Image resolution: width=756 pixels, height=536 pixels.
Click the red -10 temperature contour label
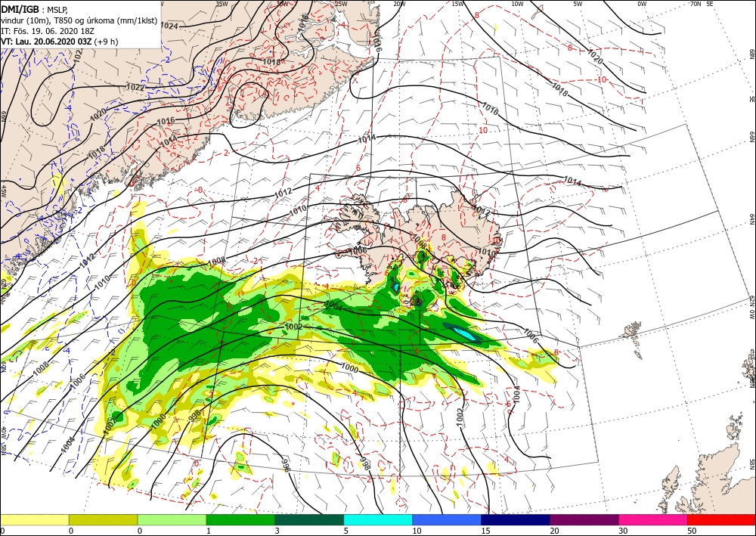[601, 79]
